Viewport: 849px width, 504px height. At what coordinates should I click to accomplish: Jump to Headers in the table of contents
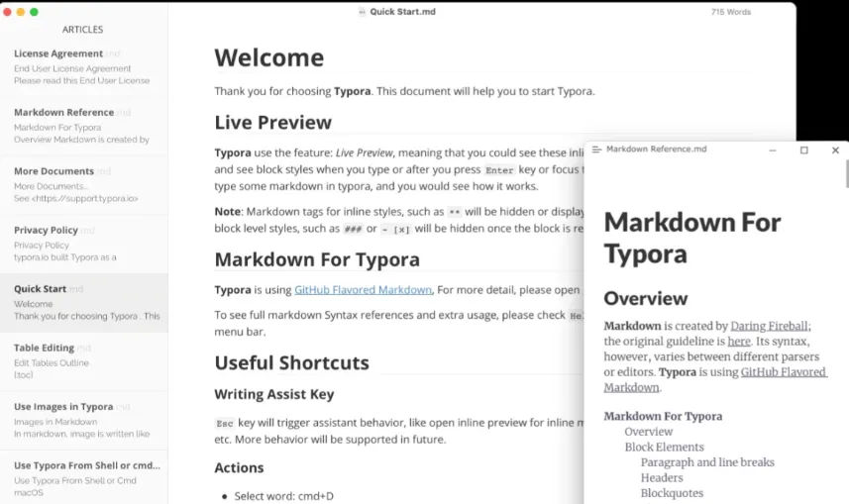pyautogui.click(x=662, y=477)
